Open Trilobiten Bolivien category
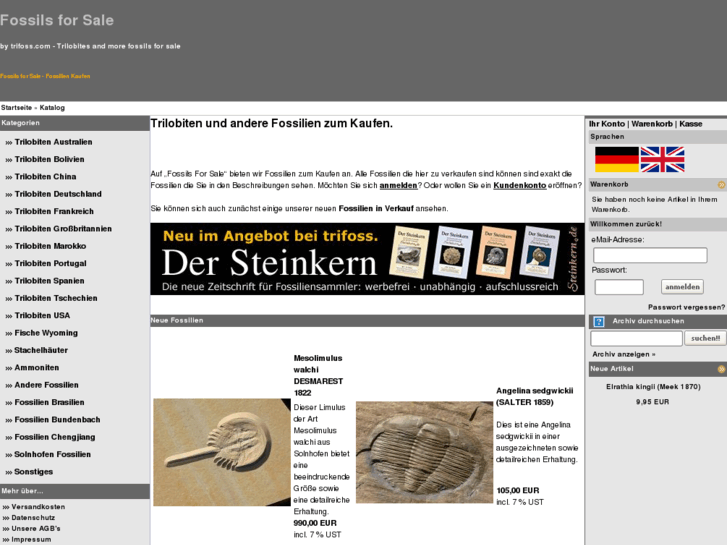 tap(50, 159)
